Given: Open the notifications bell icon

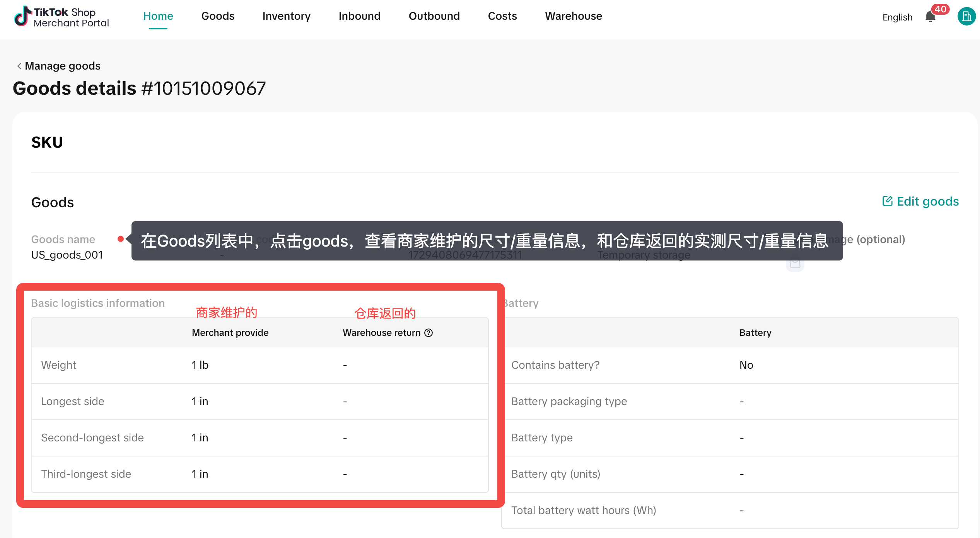Looking at the screenshot, I should (930, 17).
